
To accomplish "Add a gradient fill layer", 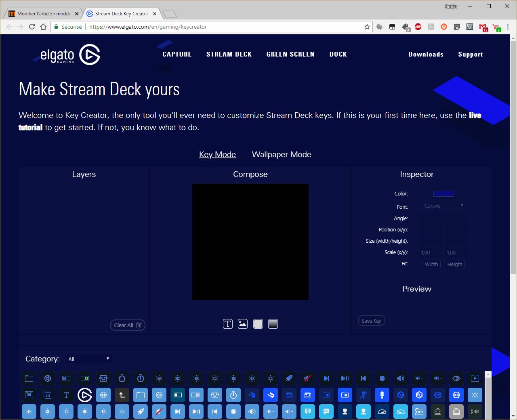I will click(273, 324).
